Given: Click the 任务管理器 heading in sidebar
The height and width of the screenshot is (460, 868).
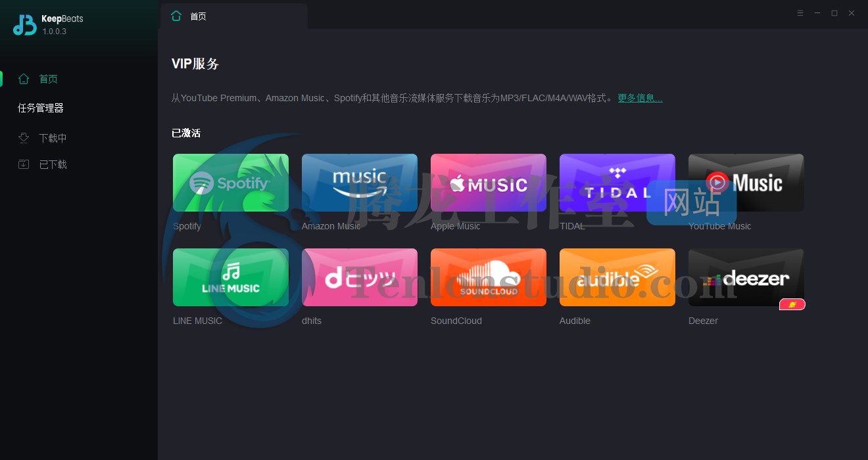Looking at the screenshot, I should point(41,108).
